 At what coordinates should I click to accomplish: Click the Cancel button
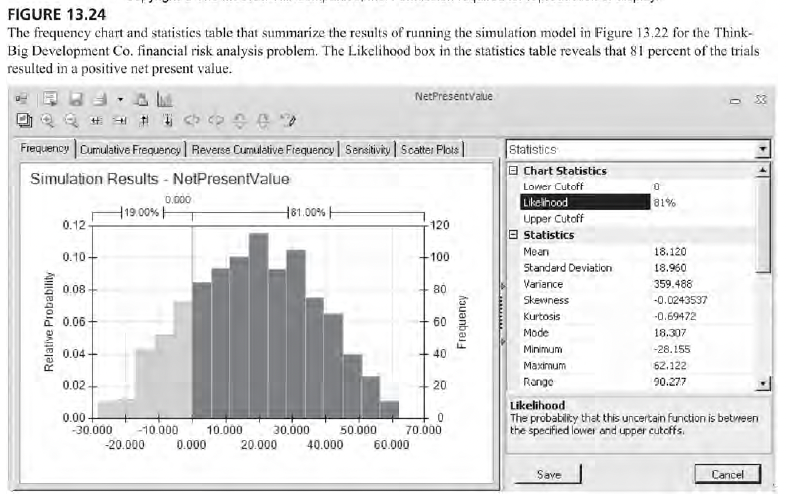727,474
